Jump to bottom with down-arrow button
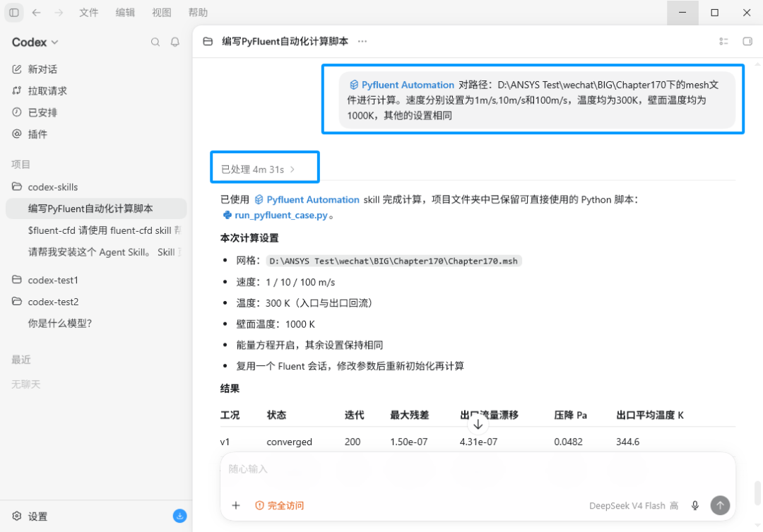Screen dimensions: 763x532 click(478, 425)
